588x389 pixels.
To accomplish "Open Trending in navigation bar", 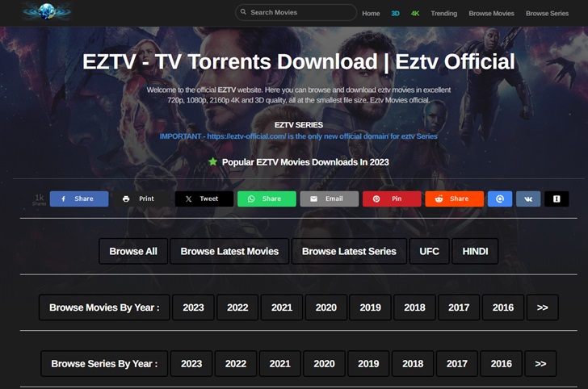I will 444,14.
